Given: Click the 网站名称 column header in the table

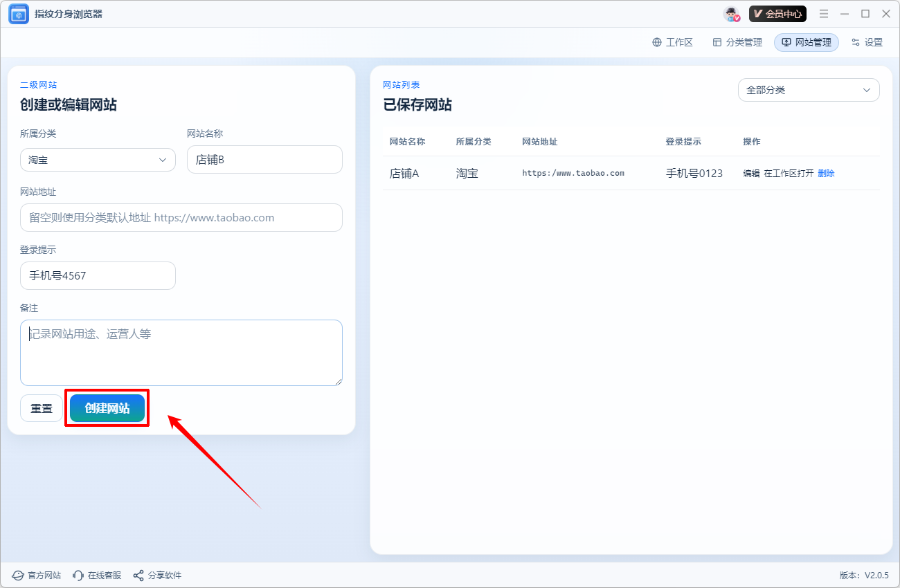Looking at the screenshot, I should point(407,141).
